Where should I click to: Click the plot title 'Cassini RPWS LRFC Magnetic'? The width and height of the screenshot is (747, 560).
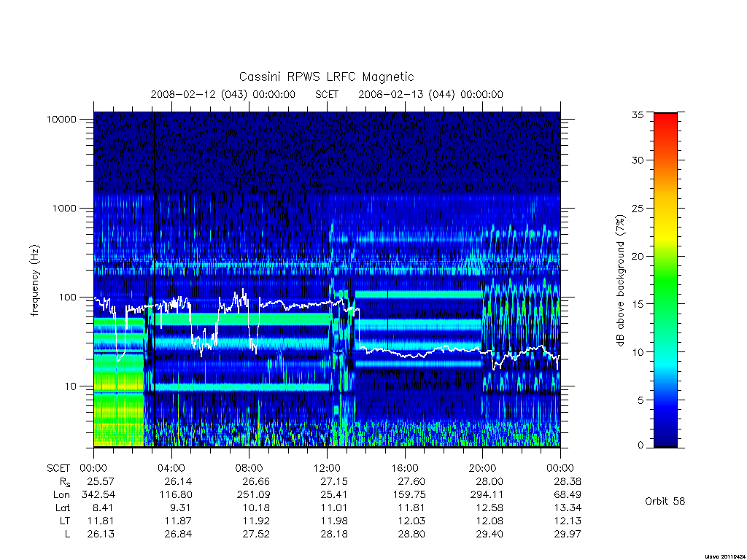click(x=326, y=77)
